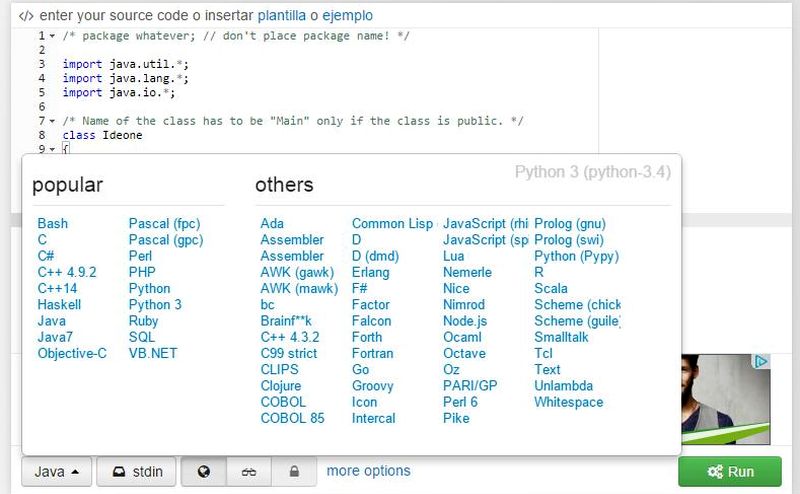Select AWK (gawk) under others

click(x=297, y=273)
